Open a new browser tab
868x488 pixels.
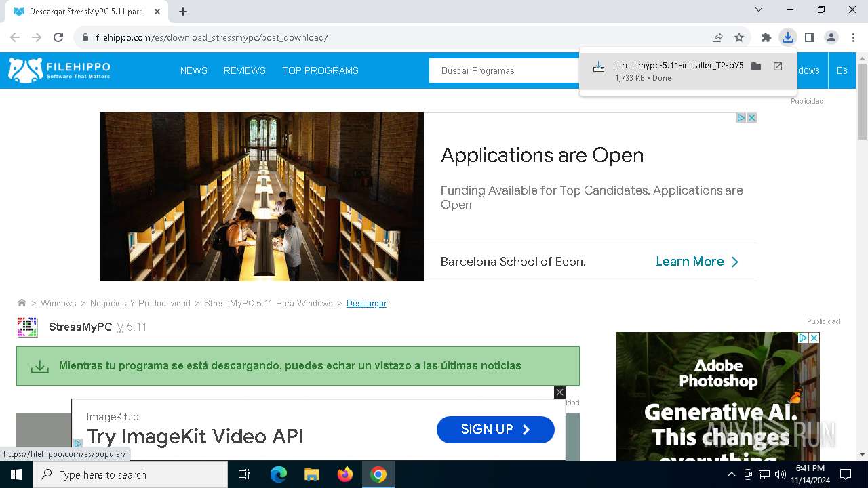(x=183, y=12)
